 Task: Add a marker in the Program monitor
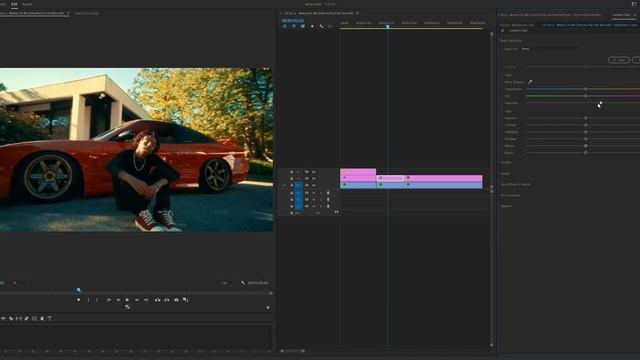click(78, 300)
